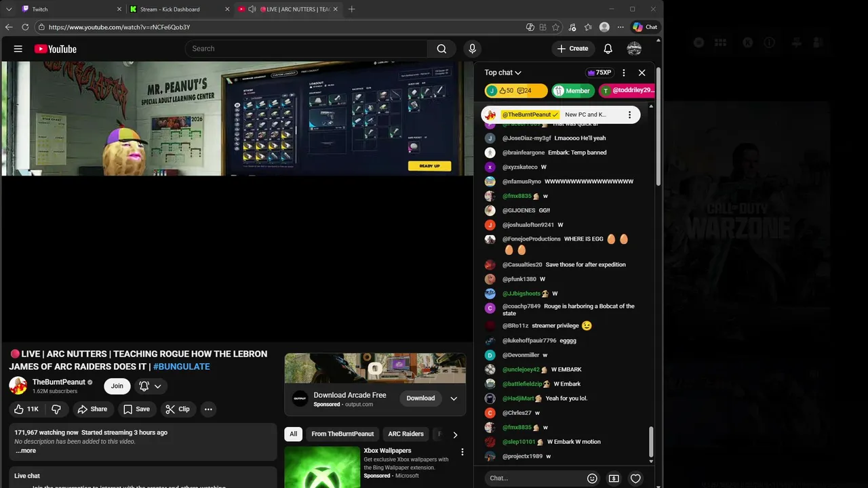This screenshot has width=868, height=488.
Task: Click Download on Arcade ad
Action: pos(420,398)
